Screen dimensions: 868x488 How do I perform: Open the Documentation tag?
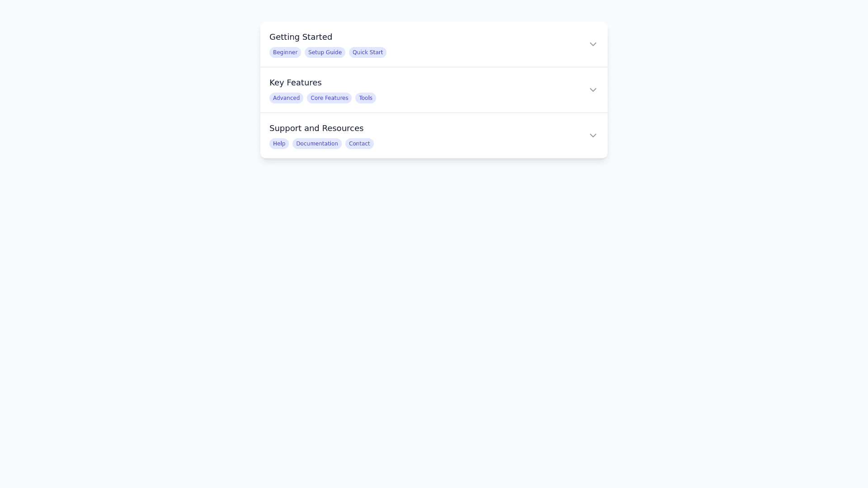[317, 144]
